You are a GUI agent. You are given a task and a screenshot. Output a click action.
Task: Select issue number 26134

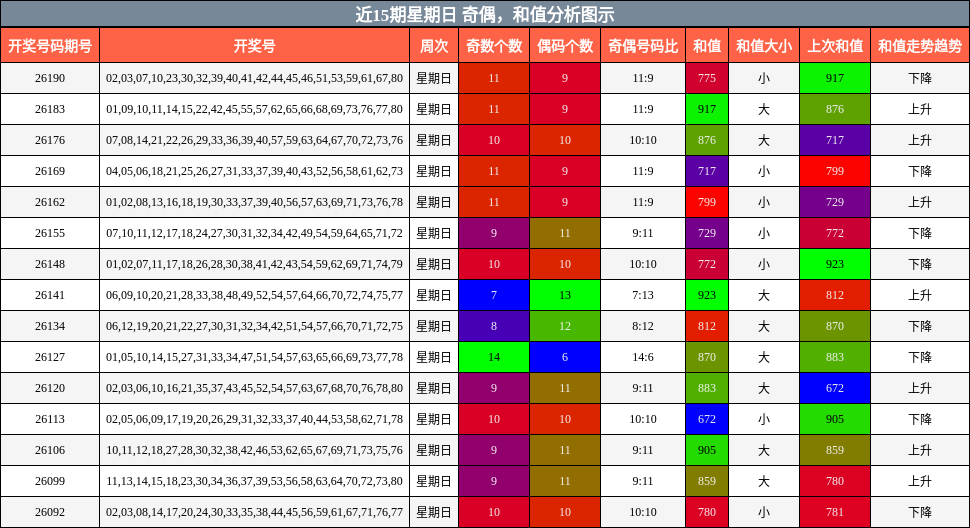[x=50, y=326]
